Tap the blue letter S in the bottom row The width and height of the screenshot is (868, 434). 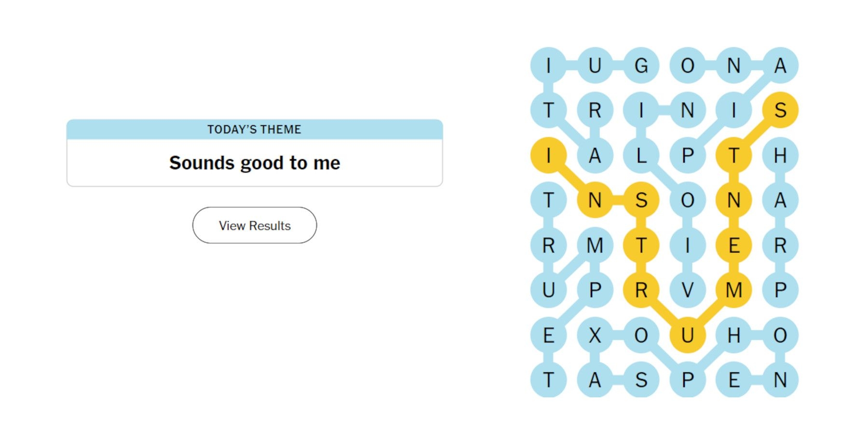pos(641,380)
